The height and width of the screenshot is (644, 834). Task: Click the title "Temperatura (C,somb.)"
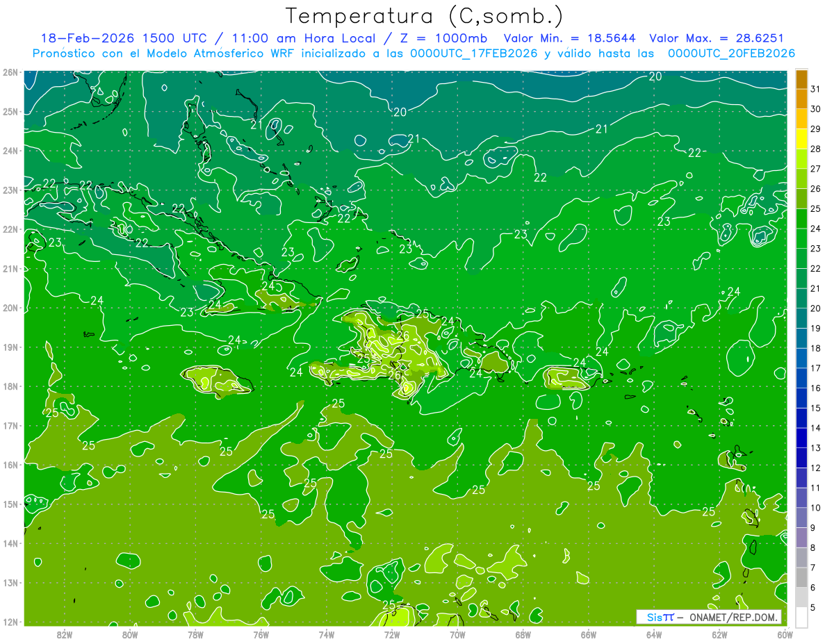424,16
